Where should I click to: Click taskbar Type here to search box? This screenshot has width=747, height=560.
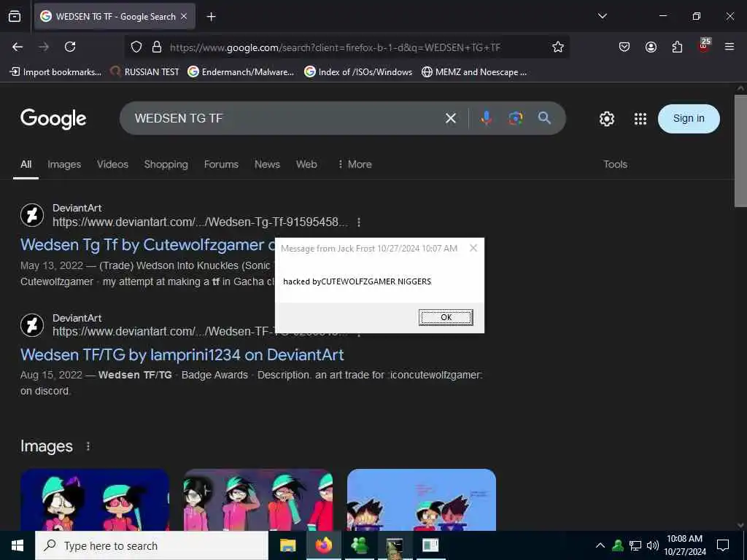152,545
